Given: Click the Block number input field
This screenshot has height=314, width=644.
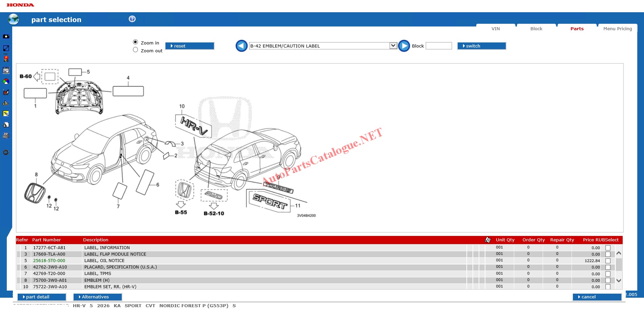Looking at the screenshot, I should click(439, 46).
